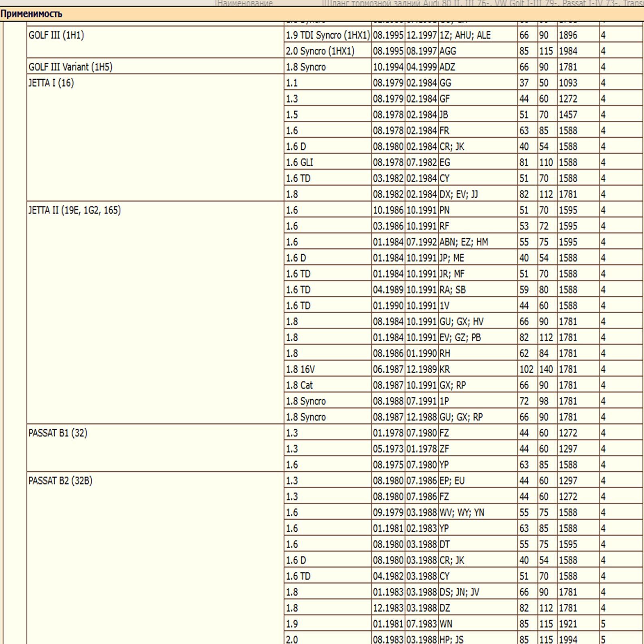Click start date 09.1979 cell
Screen dimensions: 644x644
[388, 512]
